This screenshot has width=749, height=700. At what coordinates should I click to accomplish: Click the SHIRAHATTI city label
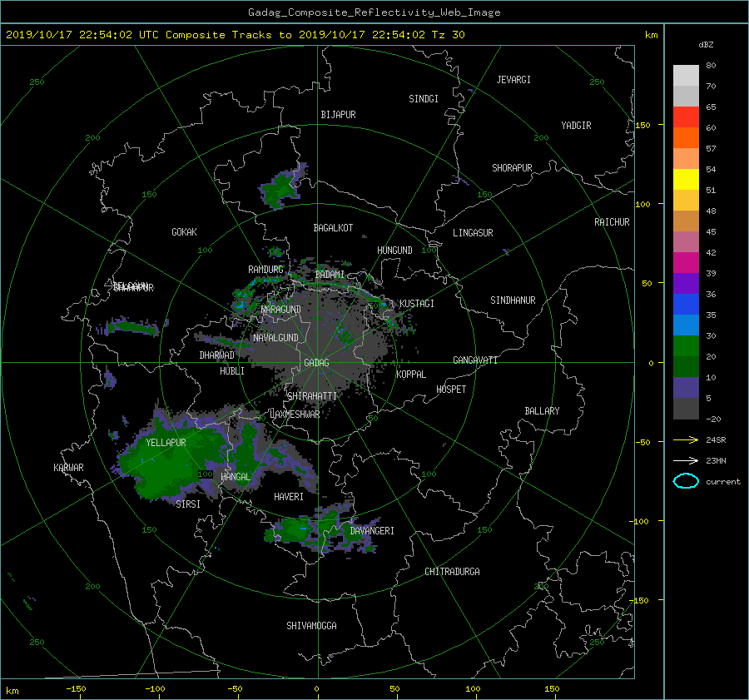(312, 396)
